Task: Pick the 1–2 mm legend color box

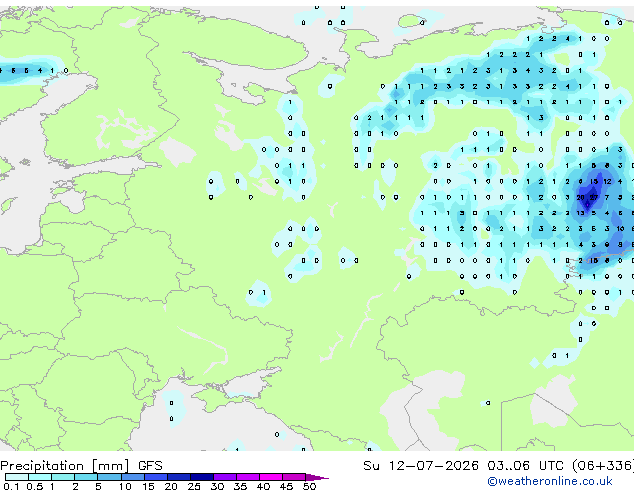Action: pyautogui.click(x=63, y=477)
